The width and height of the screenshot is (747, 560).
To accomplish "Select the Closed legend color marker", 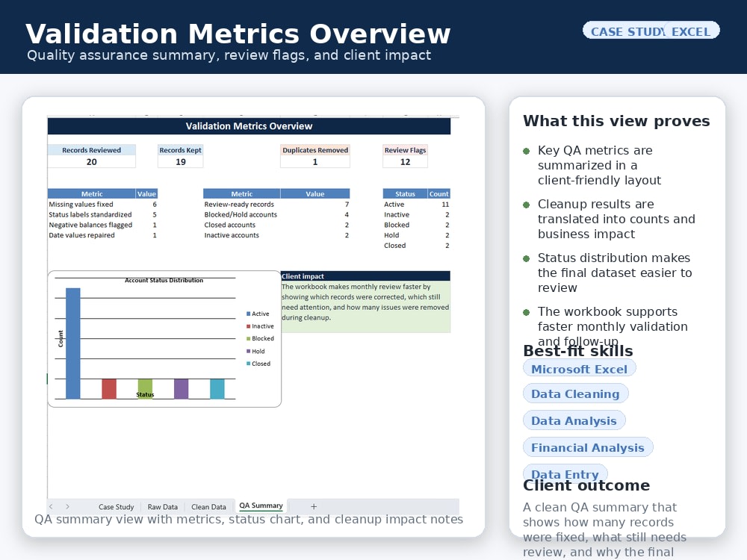I will pyautogui.click(x=248, y=364).
